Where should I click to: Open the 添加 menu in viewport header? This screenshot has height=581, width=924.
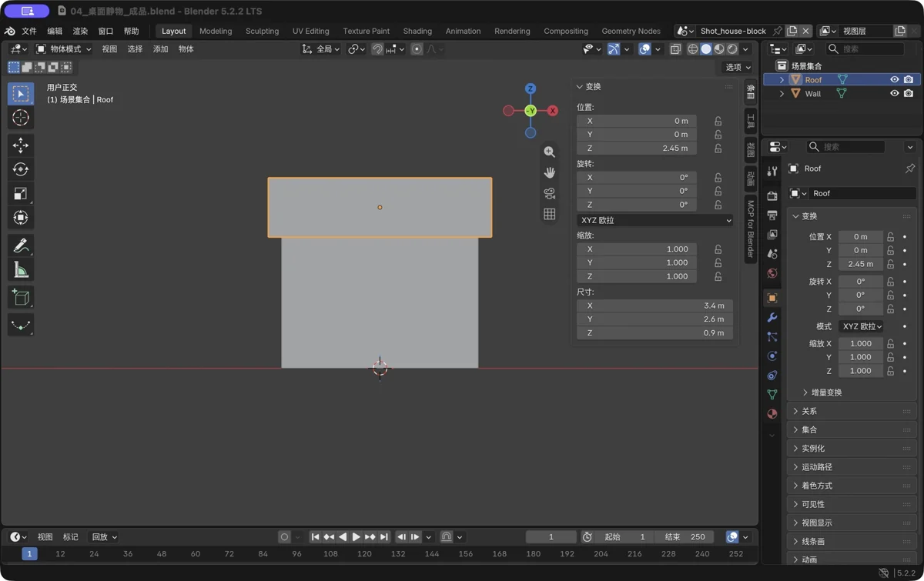[x=160, y=49]
